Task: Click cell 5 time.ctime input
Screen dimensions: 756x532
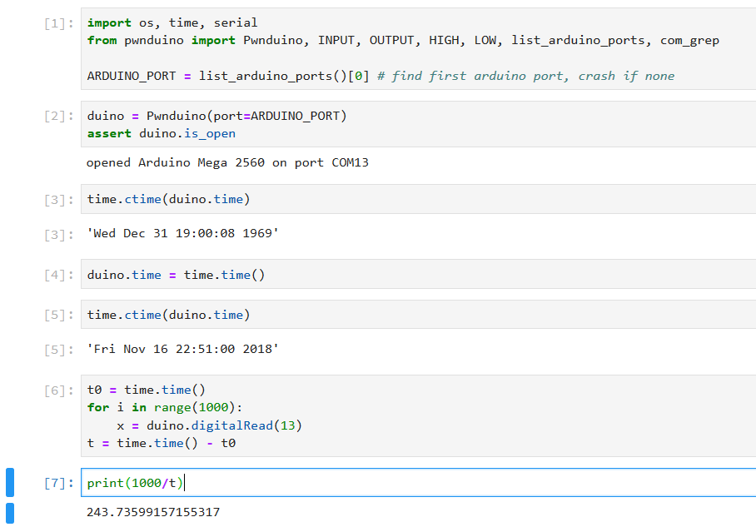Action: pyautogui.click(x=419, y=315)
